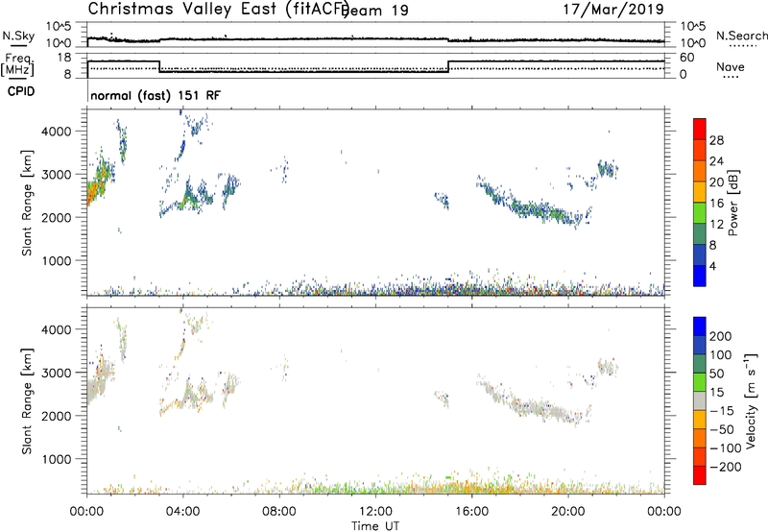The height and width of the screenshot is (532, 768).
Task: Pick the red top segment of power colorbar
Action: [700, 129]
